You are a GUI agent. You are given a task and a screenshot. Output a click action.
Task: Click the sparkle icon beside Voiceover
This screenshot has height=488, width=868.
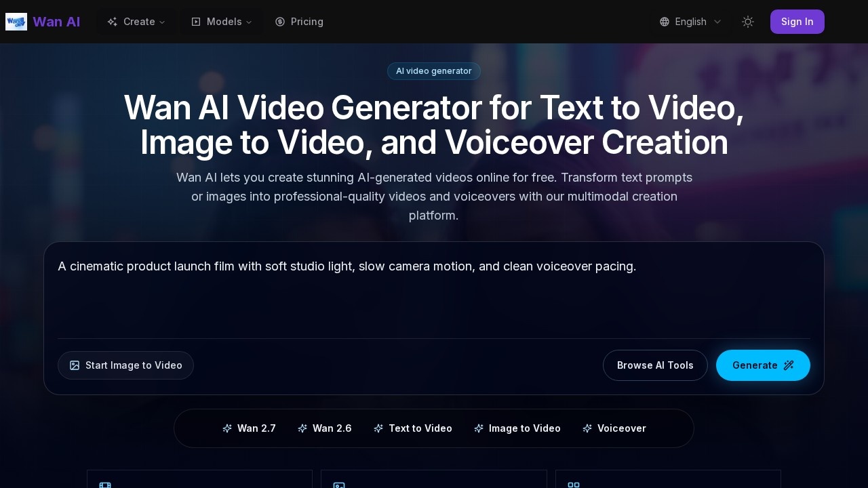tap(587, 428)
